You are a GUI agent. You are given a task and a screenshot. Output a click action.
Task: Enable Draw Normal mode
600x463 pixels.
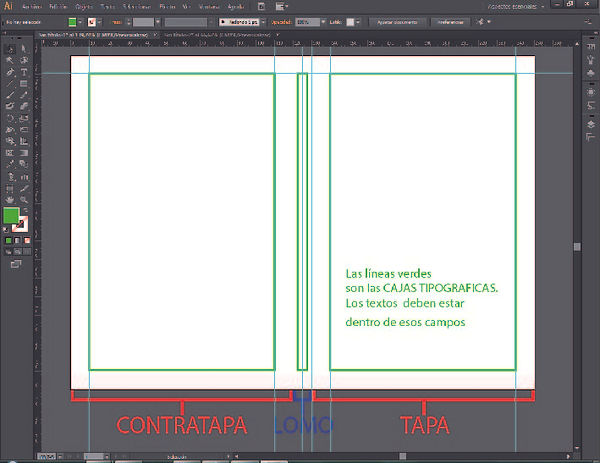8,252
